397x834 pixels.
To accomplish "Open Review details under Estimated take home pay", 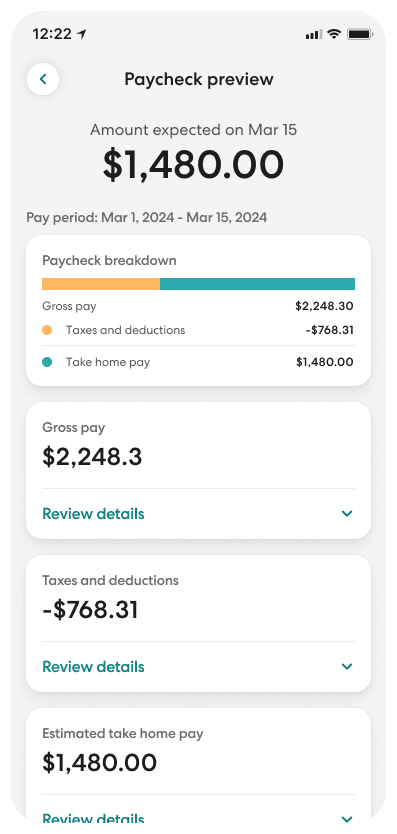I will (x=93, y=819).
